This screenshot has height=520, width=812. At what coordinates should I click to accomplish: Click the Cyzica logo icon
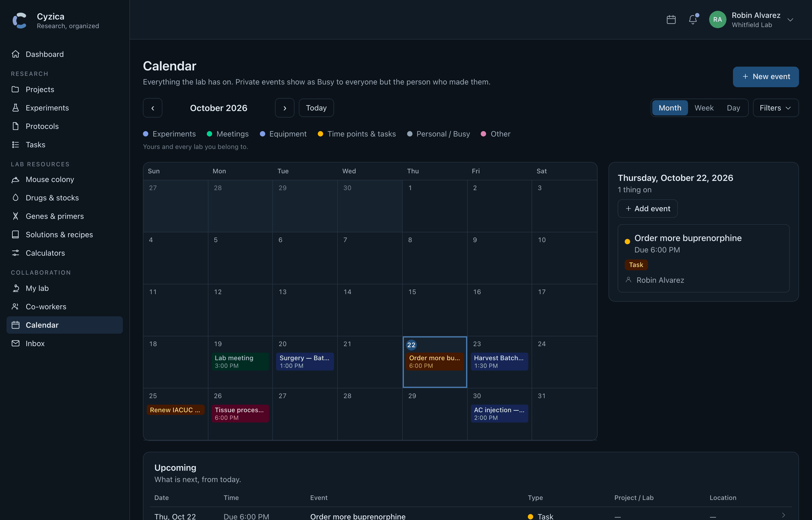[x=19, y=20]
